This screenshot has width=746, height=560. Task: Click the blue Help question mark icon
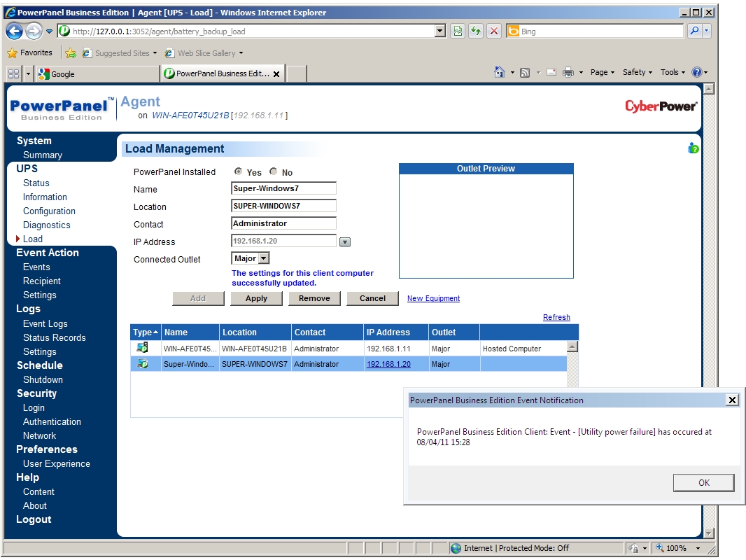pyautogui.click(x=697, y=72)
